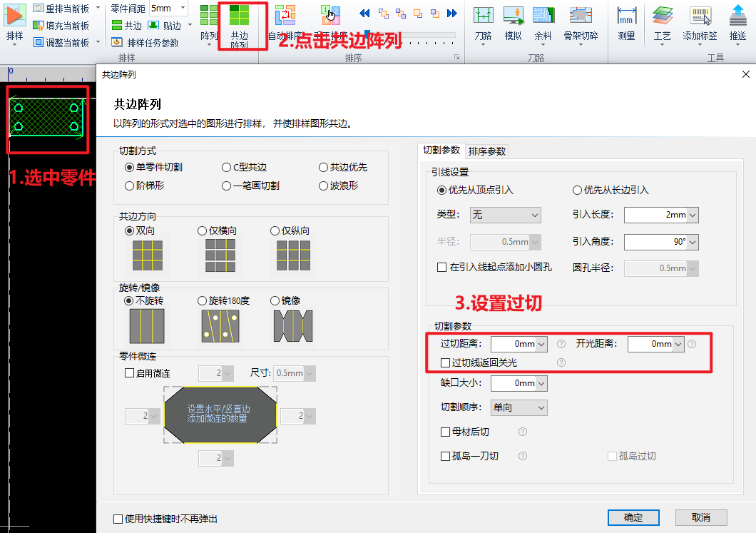This screenshot has height=533, width=756.
Task: Click 重排当前板 toolbar item
Action: point(61,8)
